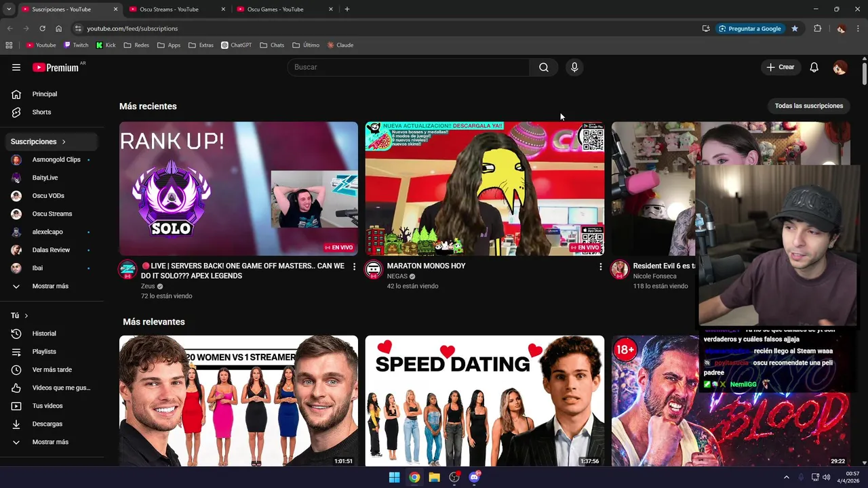The width and height of the screenshot is (868, 488).
Task: Open the notifications bell
Action: pos(814,67)
